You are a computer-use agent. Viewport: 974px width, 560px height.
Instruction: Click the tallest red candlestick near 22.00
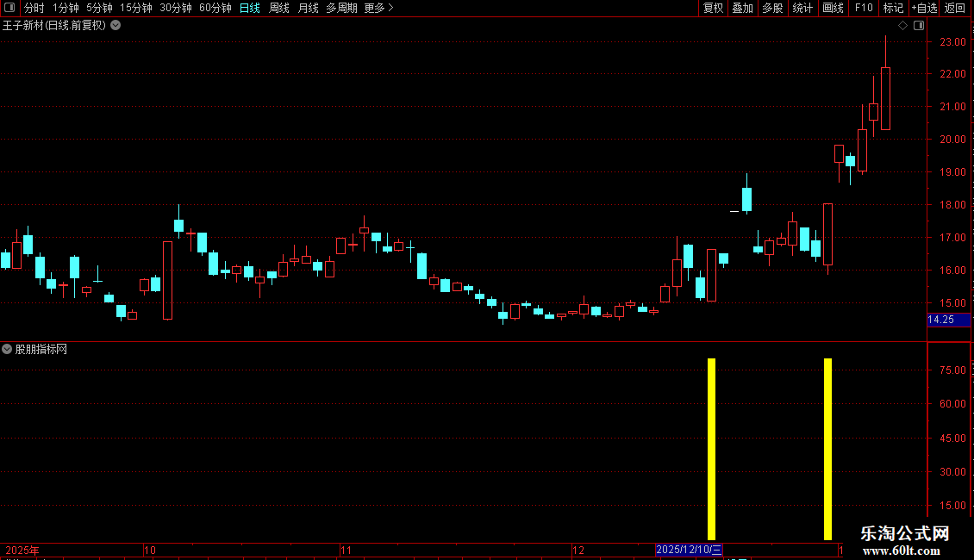[x=885, y=99]
